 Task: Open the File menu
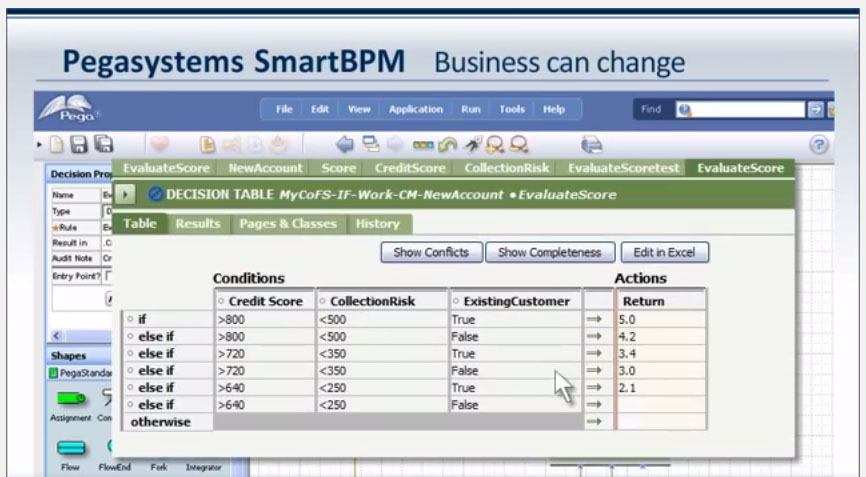tap(284, 109)
